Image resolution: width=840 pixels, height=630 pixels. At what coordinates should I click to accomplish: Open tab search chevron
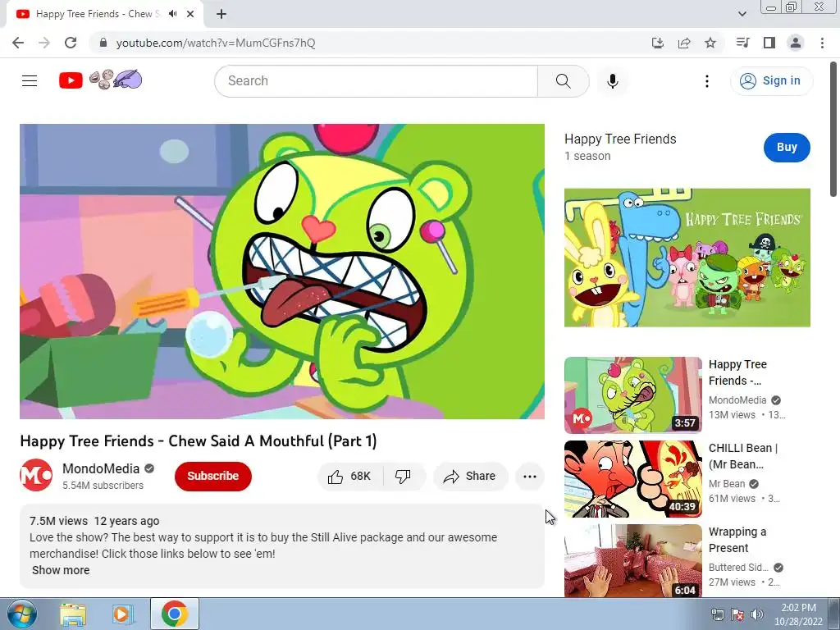point(742,14)
